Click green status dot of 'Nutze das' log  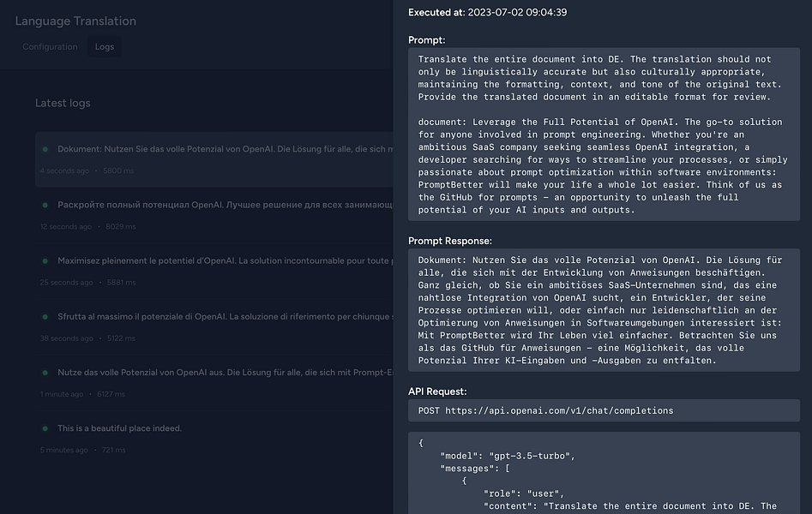[x=45, y=373]
